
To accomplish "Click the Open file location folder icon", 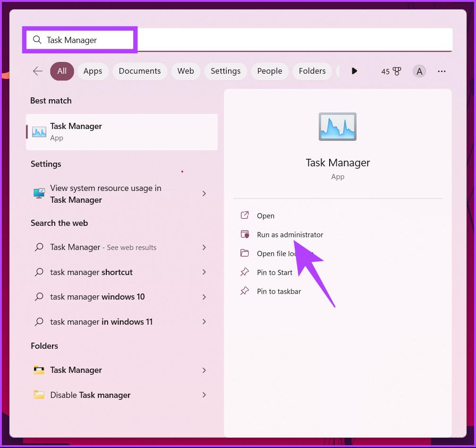I will (x=245, y=253).
